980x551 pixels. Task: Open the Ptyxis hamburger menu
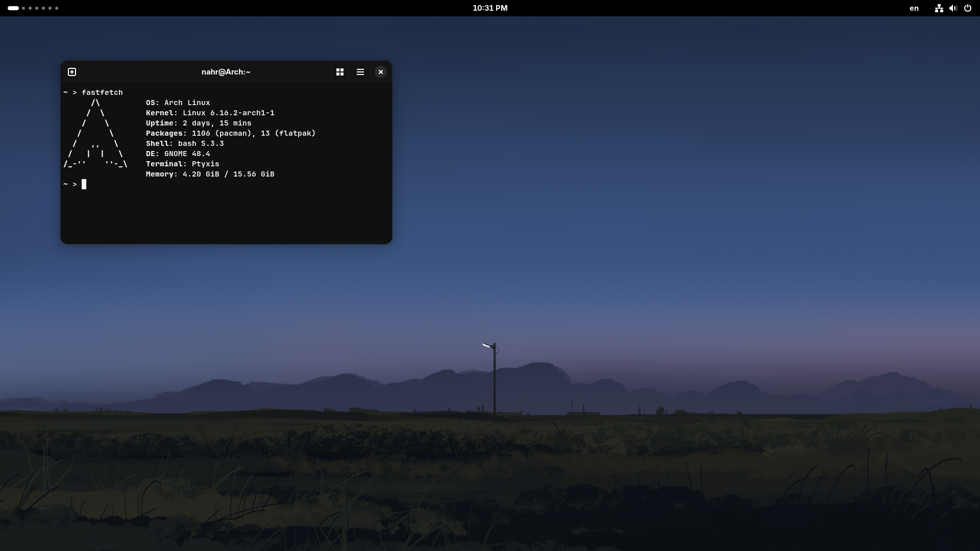click(360, 72)
